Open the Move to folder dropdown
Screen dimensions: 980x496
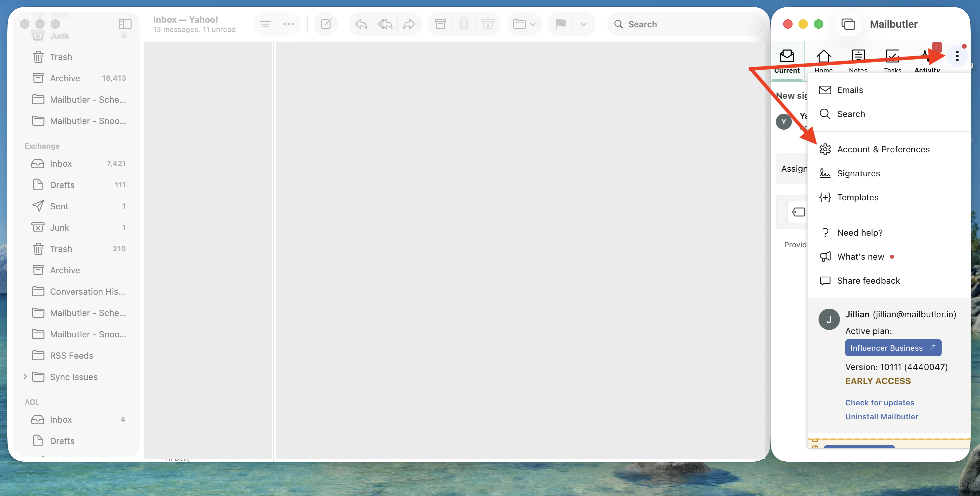[524, 24]
